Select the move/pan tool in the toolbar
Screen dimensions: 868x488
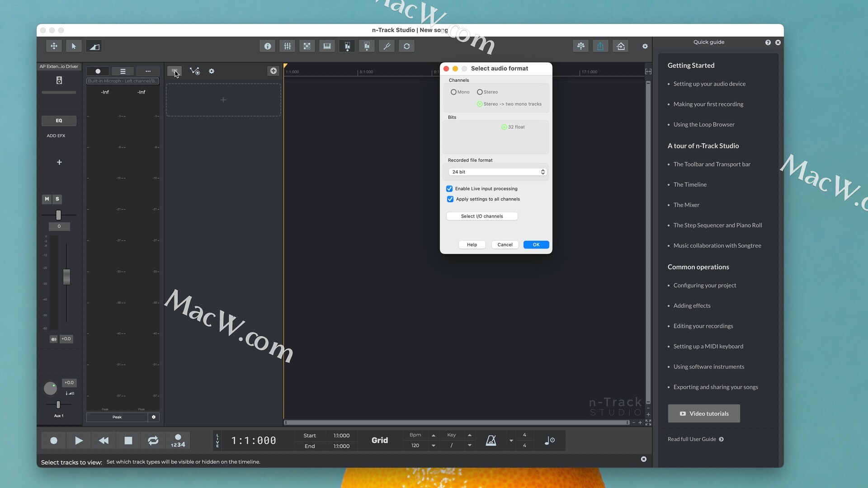click(54, 46)
